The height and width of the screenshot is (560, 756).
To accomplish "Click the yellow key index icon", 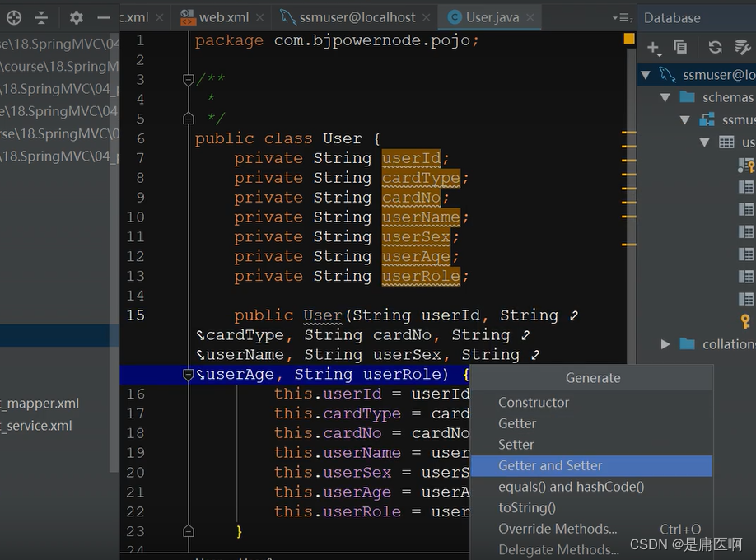I will coord(745,321).
